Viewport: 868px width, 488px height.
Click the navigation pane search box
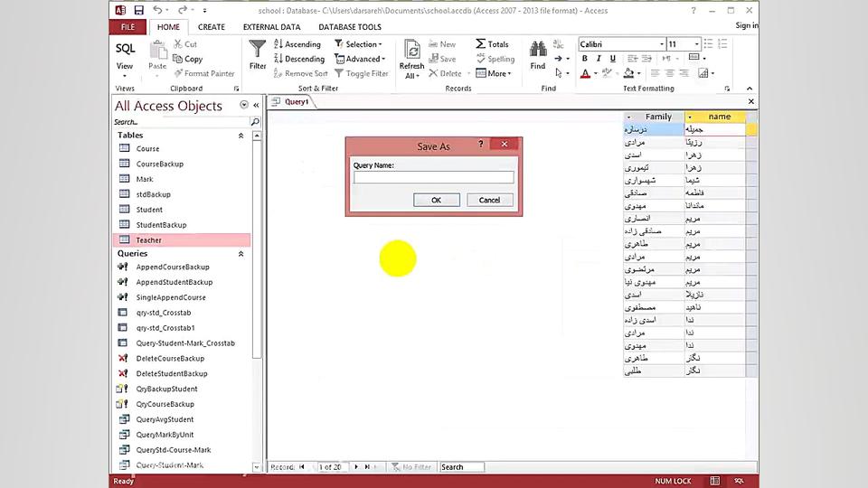[182, 122]
